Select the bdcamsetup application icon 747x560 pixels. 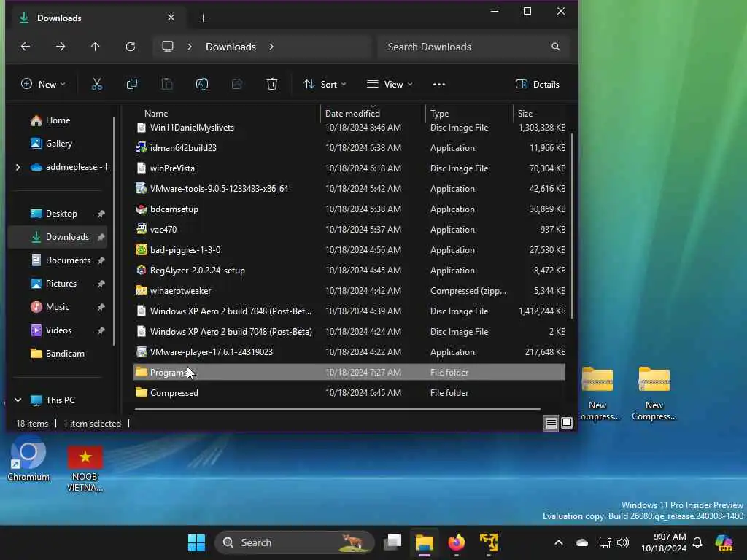(x=141, y=209)
